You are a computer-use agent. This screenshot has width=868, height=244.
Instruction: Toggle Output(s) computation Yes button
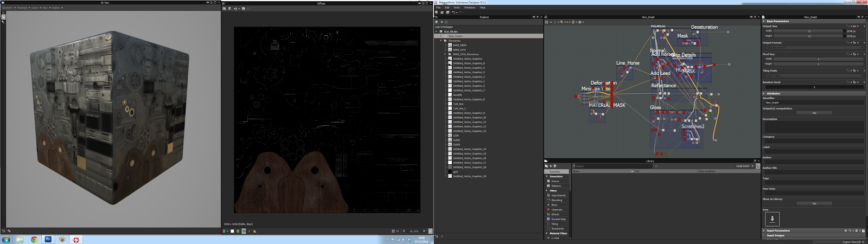(x=814, y=113)
